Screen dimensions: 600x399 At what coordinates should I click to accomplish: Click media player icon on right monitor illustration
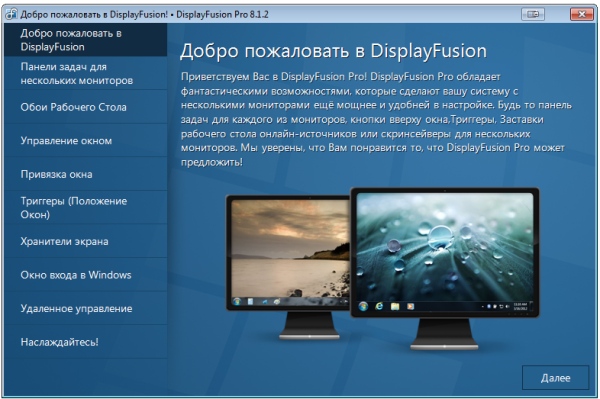tap(411, 306)
